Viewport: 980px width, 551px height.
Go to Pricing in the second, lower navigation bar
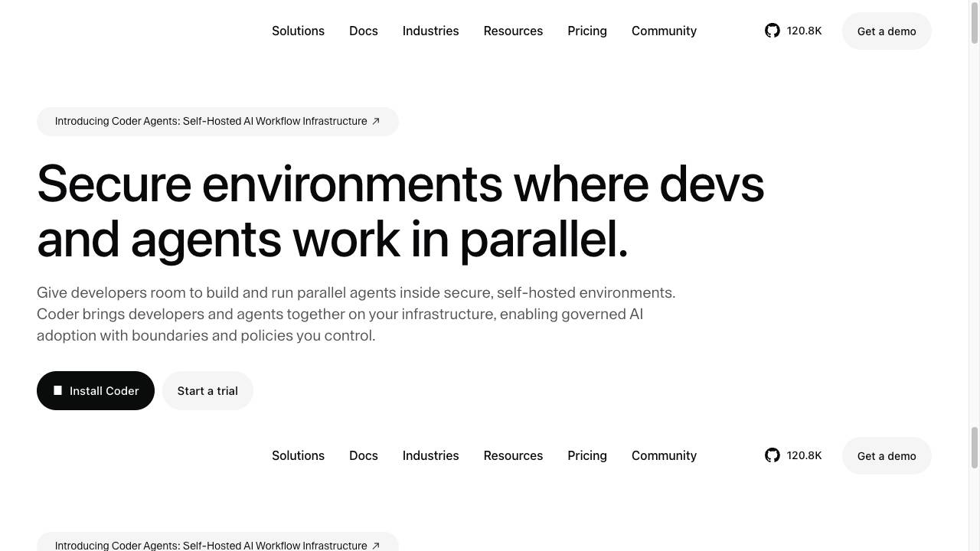(x=587, y=455)
